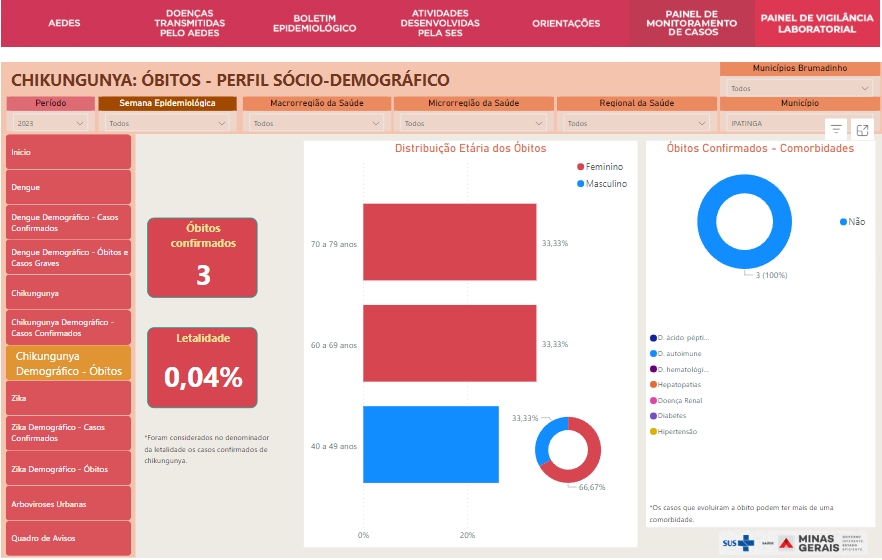Click the Óbitos confirmados card showing 3
882x560 pixels.
coord(202,258)
